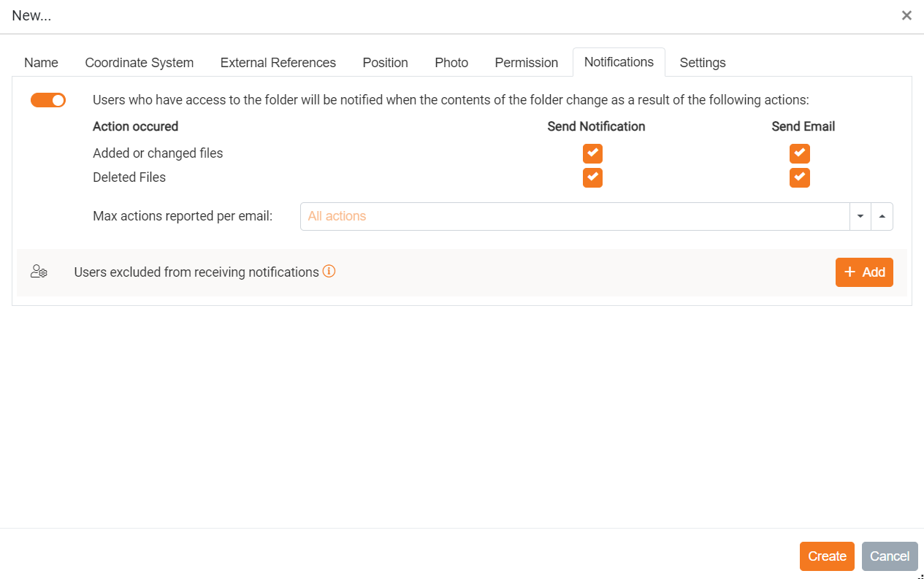The image size is (924, 579).
Task: Click the user settings icon in excluded row
Action: tap(39, 272)
